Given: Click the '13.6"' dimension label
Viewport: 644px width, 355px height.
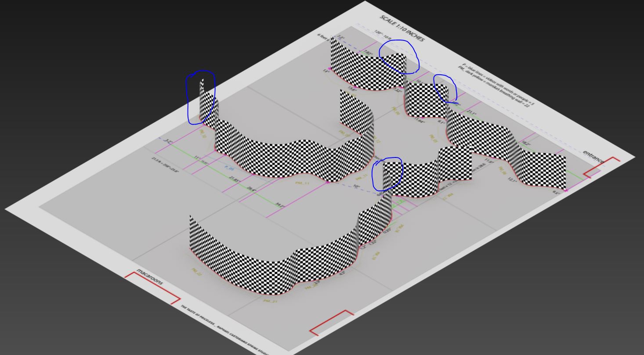Looking at the screenshot, I should click(x=352, y=89).
